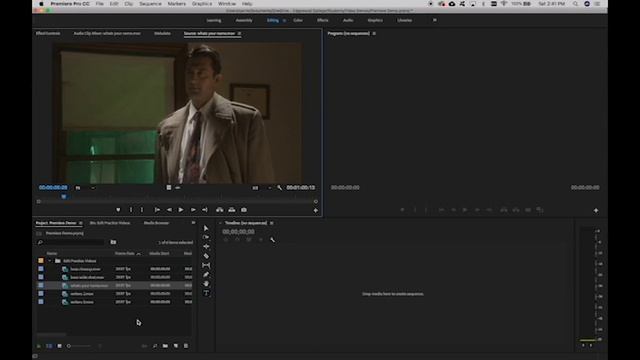640x360 pixels.
Task: Open the Source panel tab menu icon
Action: (x=240, y=33)
